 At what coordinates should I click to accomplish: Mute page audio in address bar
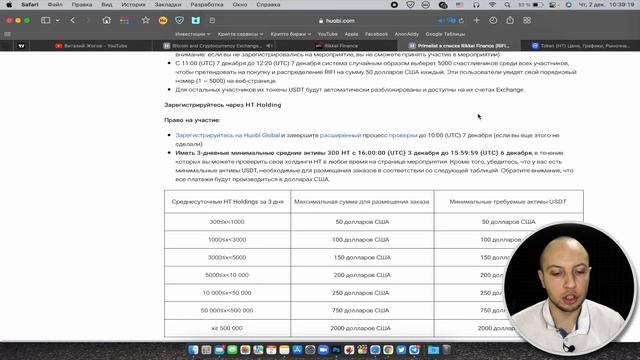pyautogui.click(x=441, y=20)
